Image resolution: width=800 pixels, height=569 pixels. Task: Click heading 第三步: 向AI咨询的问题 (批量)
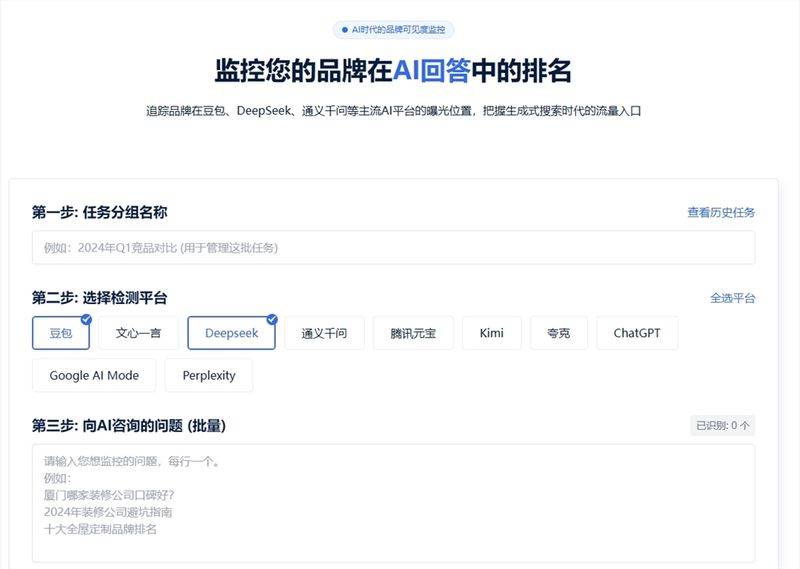click(129, 426)
